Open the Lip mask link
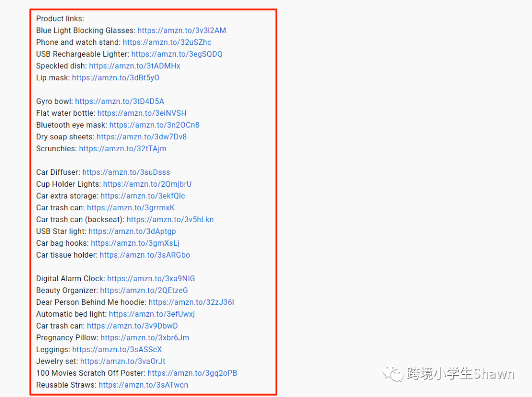 [x=116, y=78]
